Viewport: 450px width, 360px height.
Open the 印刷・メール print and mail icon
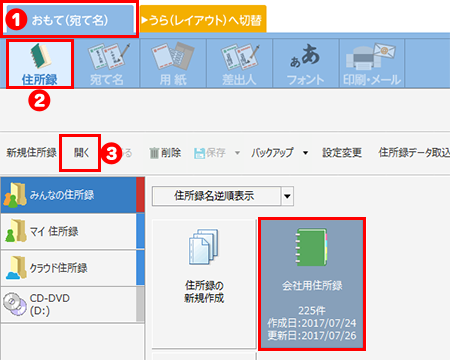click(372, 64)
